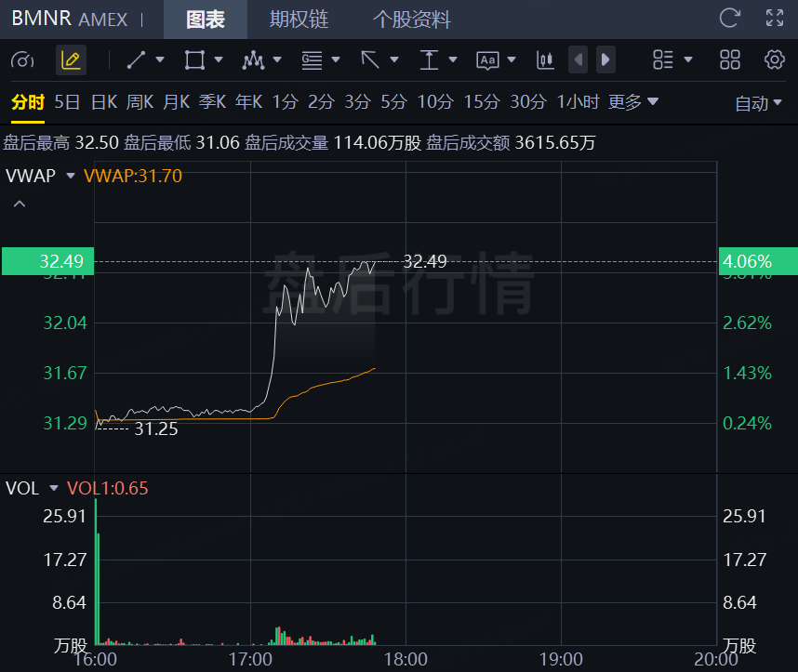Select the rectangle shape tool
Viewport: 798px width, 672px height.
coord(194,60)
